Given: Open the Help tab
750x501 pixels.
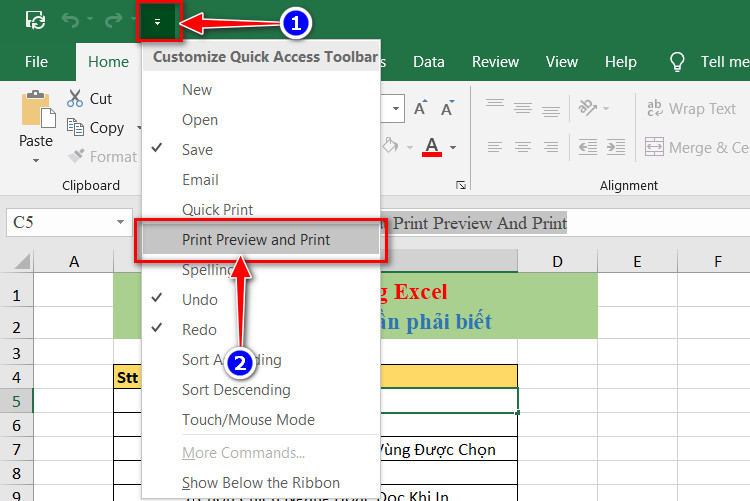Looking at the screenshot, I should [x=620, y=62].
